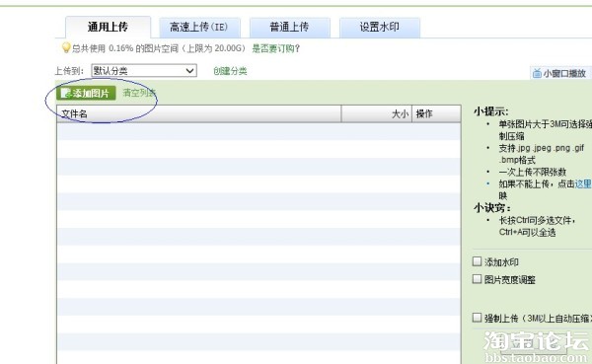Image resolution: width=592 pixels, height=364 pixels.
Task: Click the green 添加图片 button
Action: (86, 94)
